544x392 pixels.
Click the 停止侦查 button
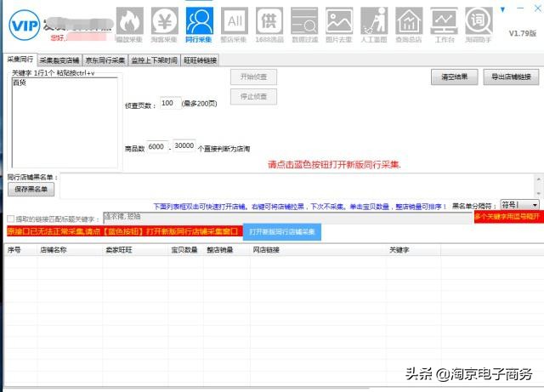point(253,97)
